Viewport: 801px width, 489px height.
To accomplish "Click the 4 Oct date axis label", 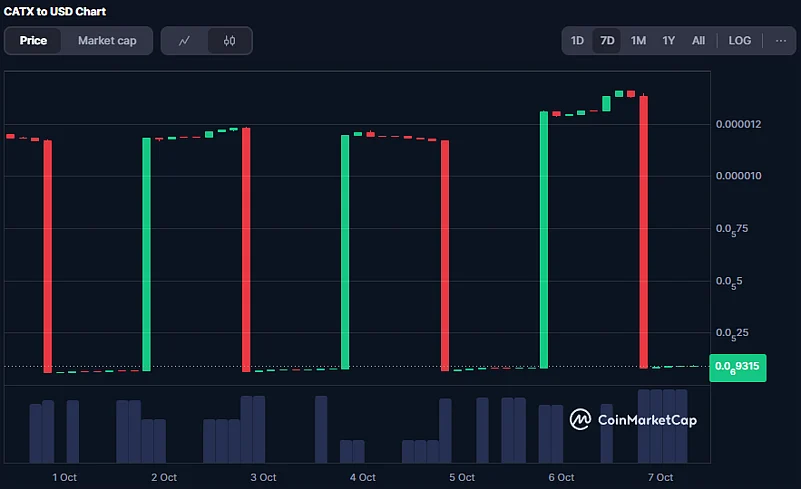I will tap(363, 477).
